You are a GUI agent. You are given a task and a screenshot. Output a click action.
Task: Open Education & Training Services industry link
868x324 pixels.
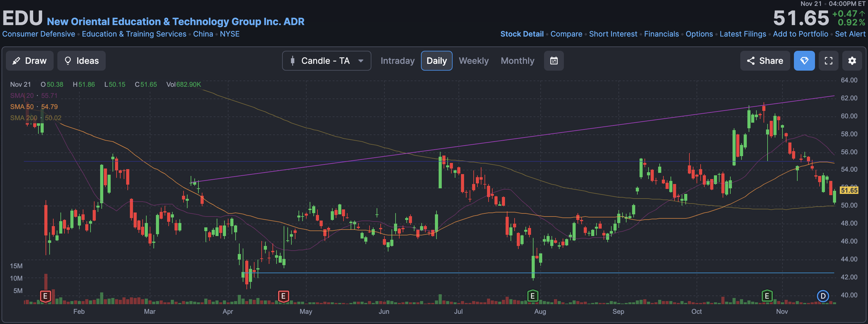pyautogui.click(x=134, y=34)
